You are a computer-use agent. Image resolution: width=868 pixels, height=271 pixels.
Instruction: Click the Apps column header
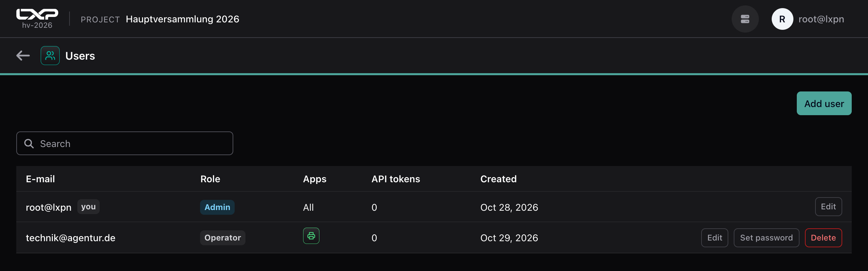point(315,179)
